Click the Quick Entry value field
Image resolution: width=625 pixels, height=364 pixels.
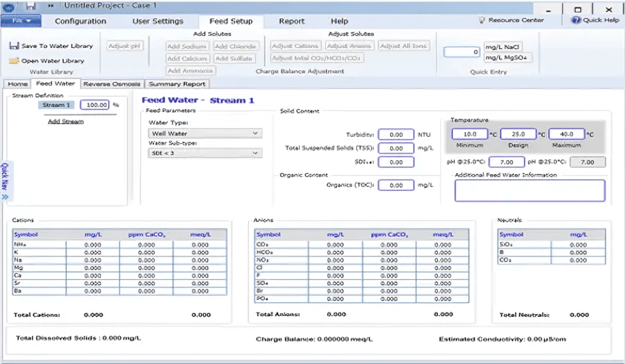461,52
